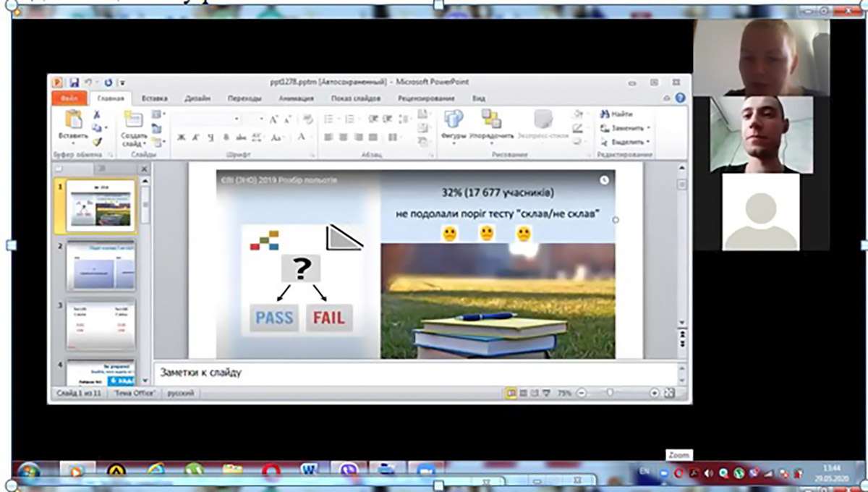Select slide 2 thumbnail in the slide panel
The image size is (868, 492).
click(101, 267)
